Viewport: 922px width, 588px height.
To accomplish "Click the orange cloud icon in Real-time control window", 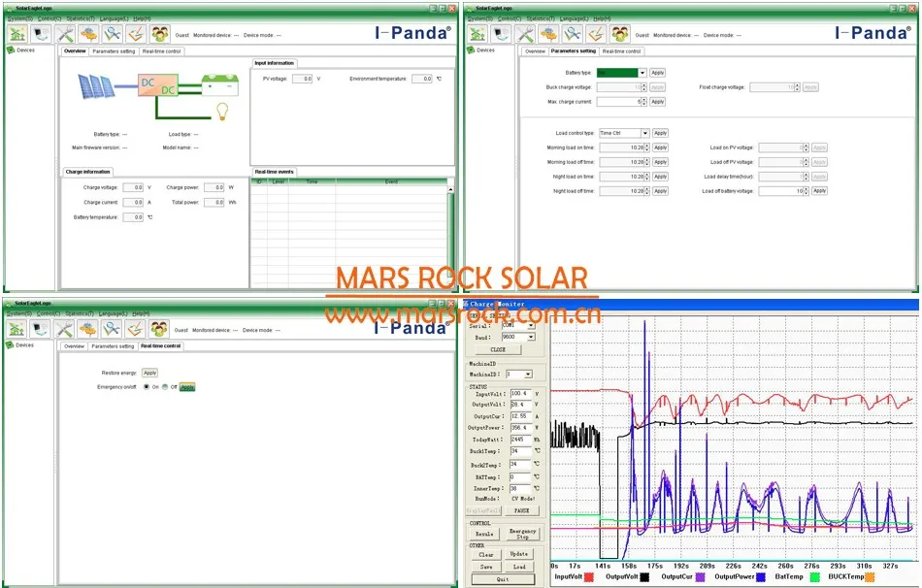I will click(x=87, y=329).
